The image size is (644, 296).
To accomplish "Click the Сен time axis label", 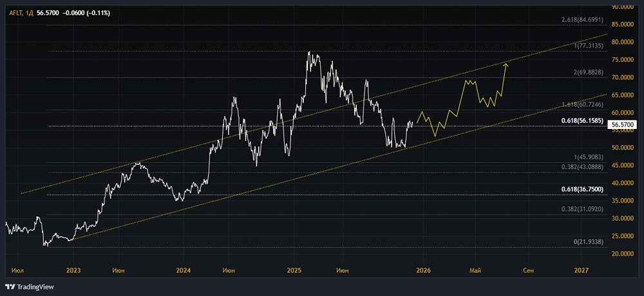I will 529,270.
